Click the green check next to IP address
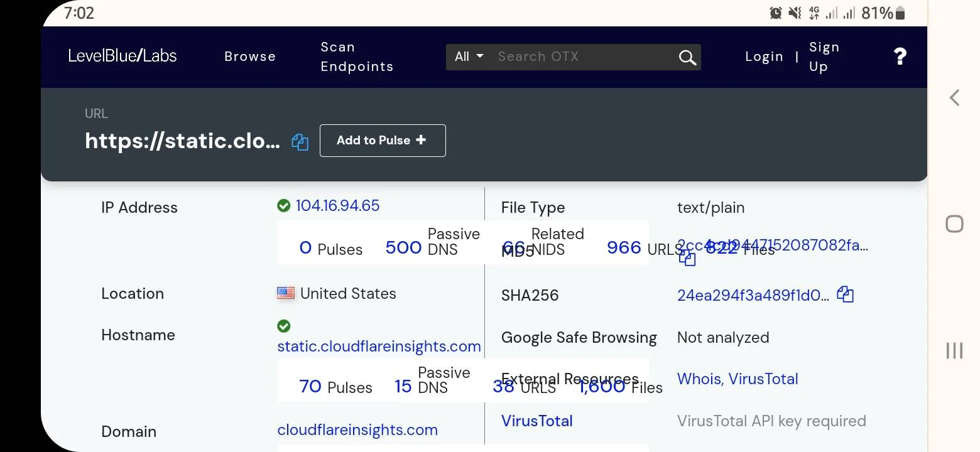 tap(283, 205)
